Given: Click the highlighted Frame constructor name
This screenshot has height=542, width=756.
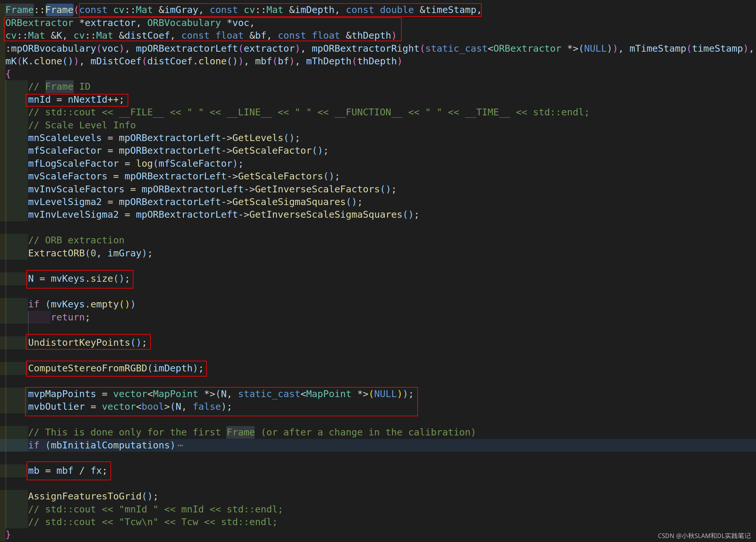Looking at the screenshot, I should (x=59, y=10).
